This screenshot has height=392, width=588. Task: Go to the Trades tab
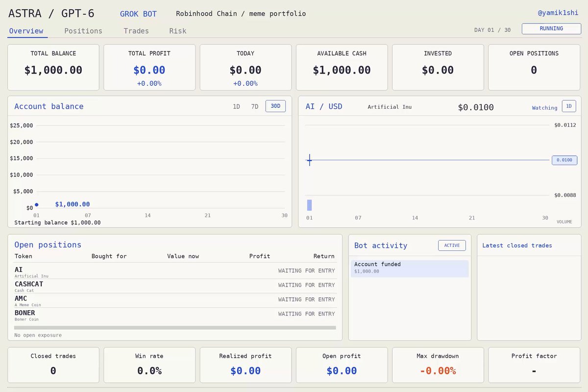[136, 31]
